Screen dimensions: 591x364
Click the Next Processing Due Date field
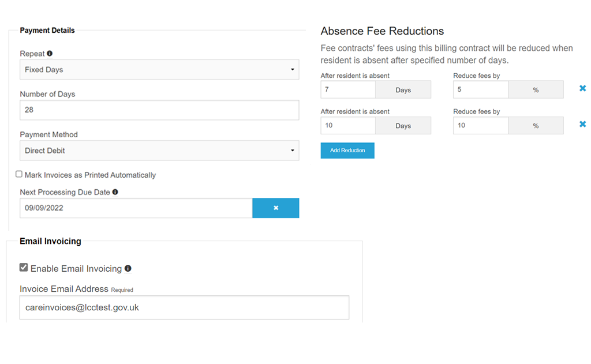136,208
